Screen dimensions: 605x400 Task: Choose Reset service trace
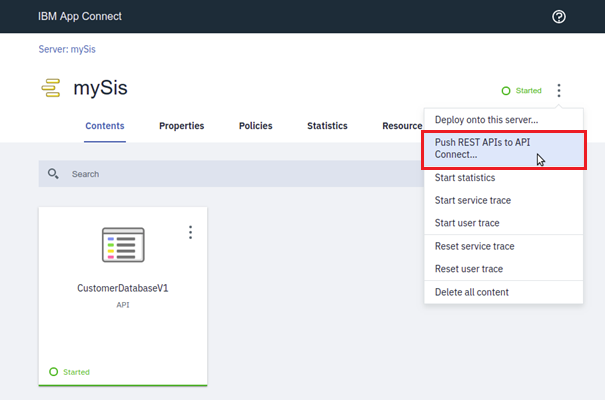pyautogui.click(x=504, y=246)
